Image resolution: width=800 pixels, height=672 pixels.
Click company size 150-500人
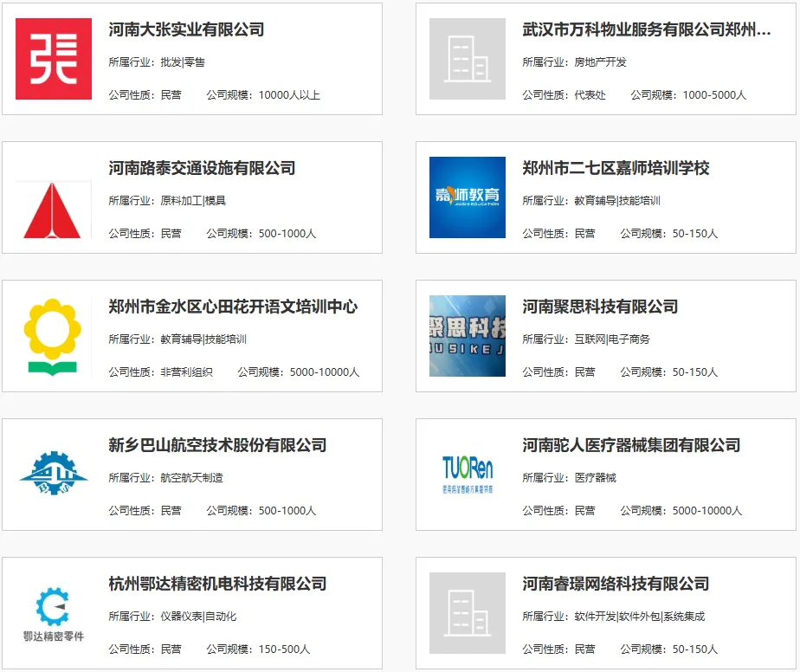pyautogui.click(x=284, y=649)
